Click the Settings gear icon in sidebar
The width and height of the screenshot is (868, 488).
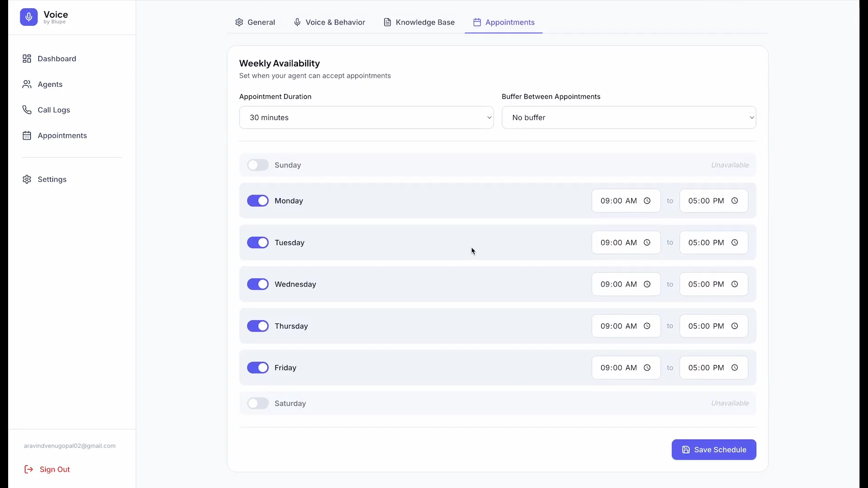coord(27,179)
